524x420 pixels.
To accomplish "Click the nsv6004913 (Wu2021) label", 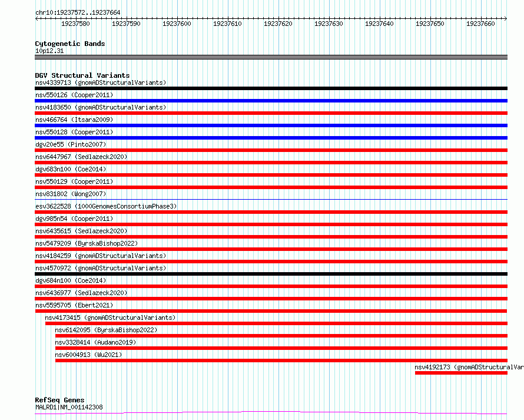I will (88, 355).
